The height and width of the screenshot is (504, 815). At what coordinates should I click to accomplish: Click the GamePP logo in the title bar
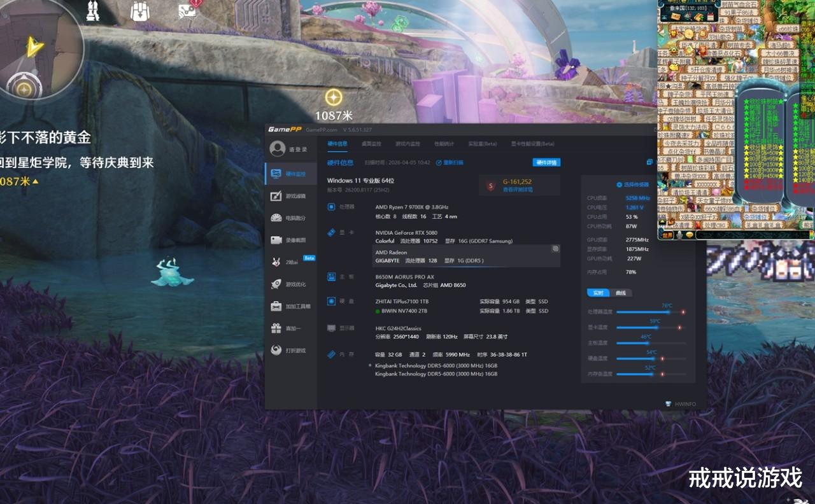284,129
